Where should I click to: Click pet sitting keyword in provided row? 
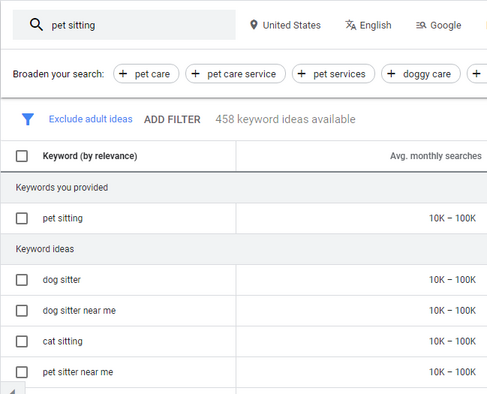63,218
